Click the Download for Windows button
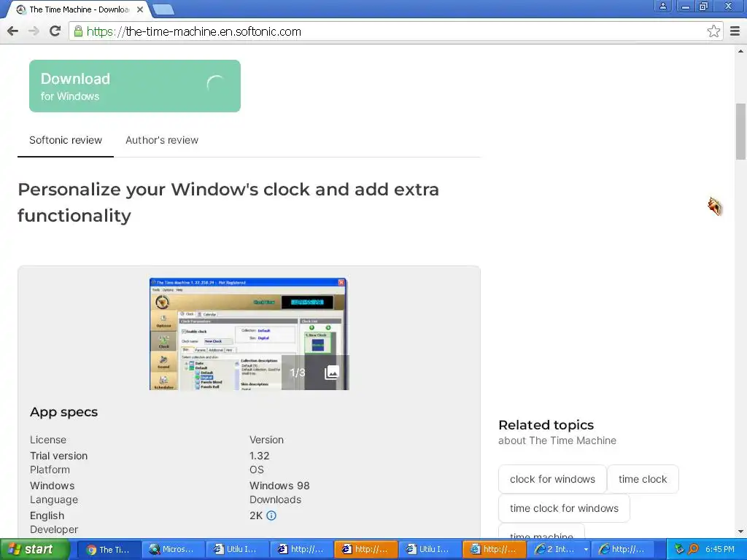This screenshot has height=560, width=747. 135,86
